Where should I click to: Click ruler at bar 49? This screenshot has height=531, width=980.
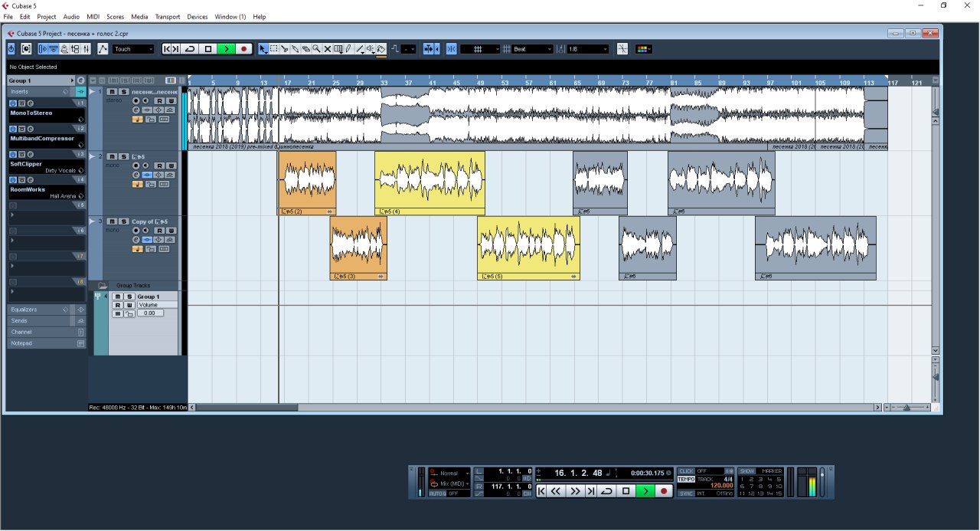tap(480, 83)
